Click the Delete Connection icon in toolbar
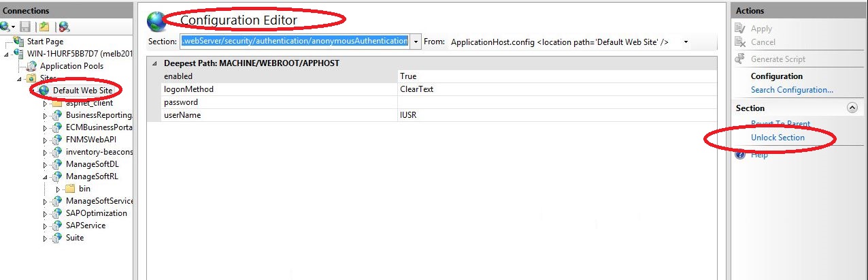Screen dimensions: 868x280 [64, 27]
